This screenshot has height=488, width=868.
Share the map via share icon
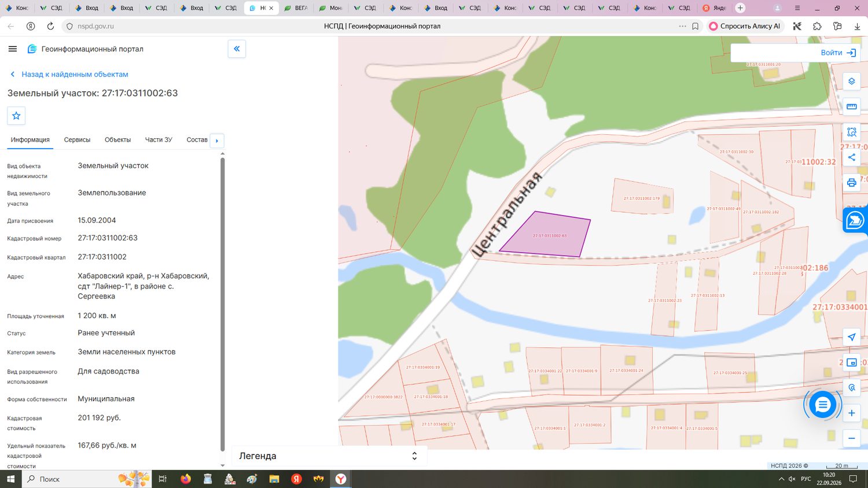851,157
